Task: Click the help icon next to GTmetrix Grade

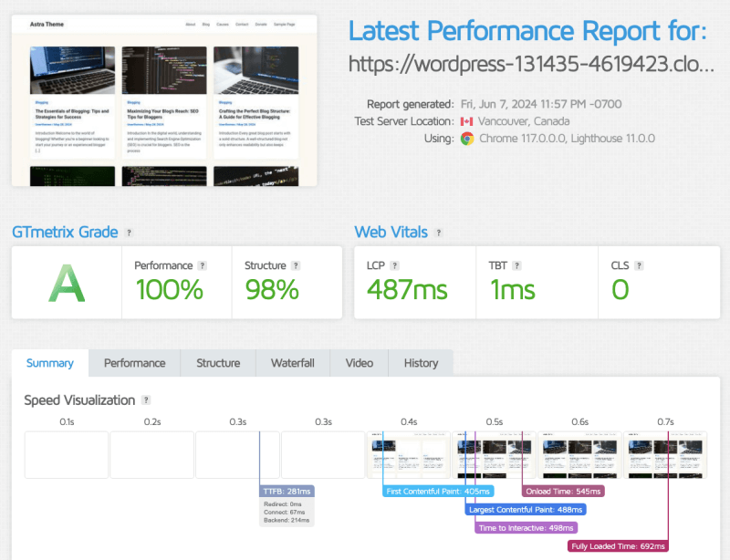Action: (x=129, y=233)
